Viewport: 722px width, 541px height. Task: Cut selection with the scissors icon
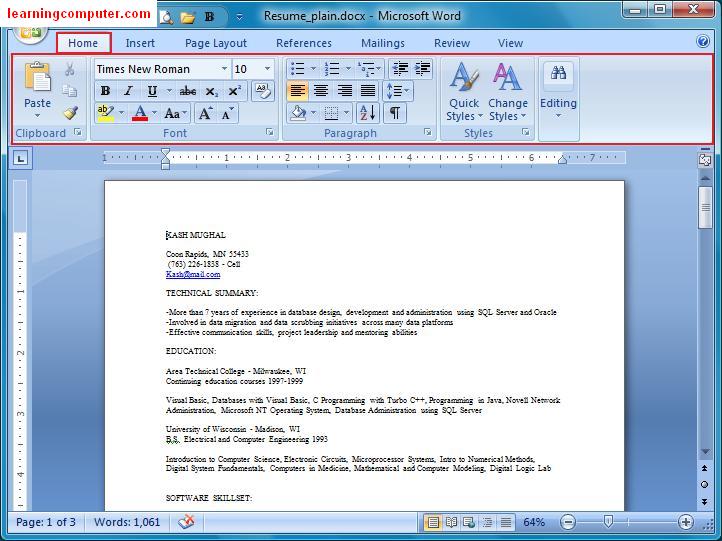pos(70,69)
